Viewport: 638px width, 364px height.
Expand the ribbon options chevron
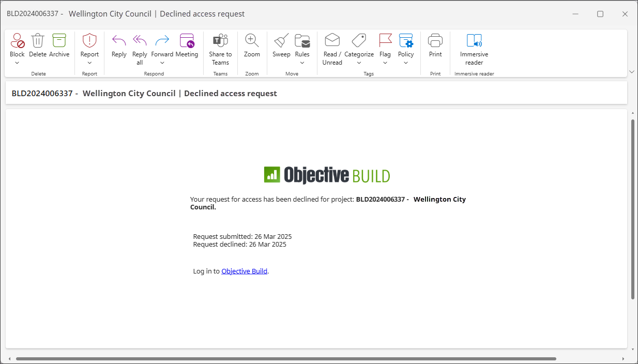(x=631, y=72)
